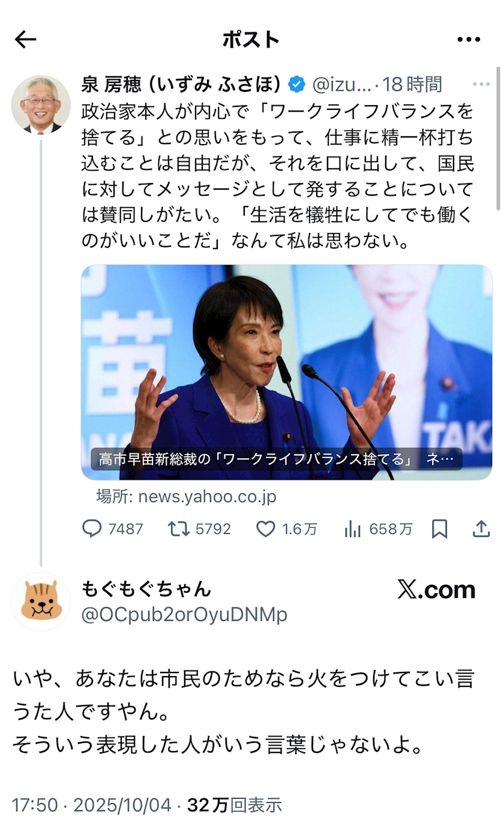The height and width of the screenshot is (837, 504).
Task: Open the linked Yahoo news image card
Action: (286, 372)
